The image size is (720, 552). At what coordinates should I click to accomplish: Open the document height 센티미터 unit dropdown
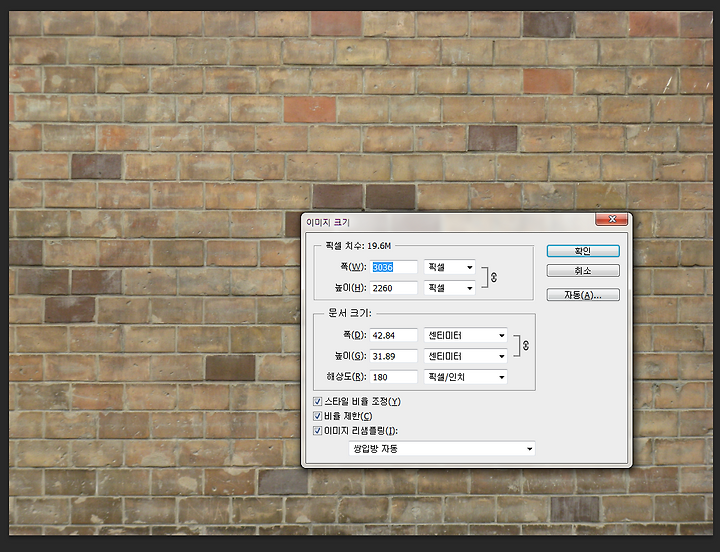[x=466, y=356]
